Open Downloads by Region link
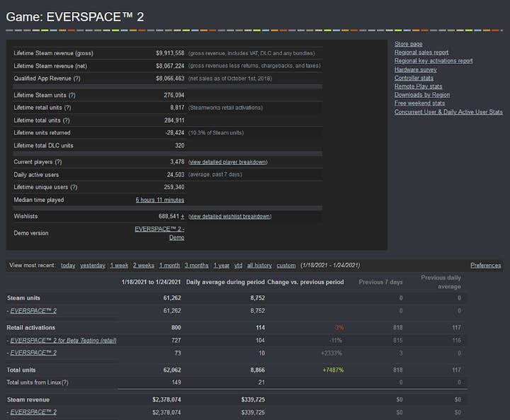510x420 pixels. [422, 95]
